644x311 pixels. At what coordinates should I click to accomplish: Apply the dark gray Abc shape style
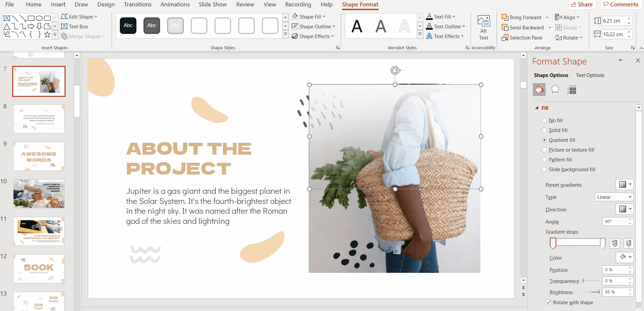pos(152,25)
